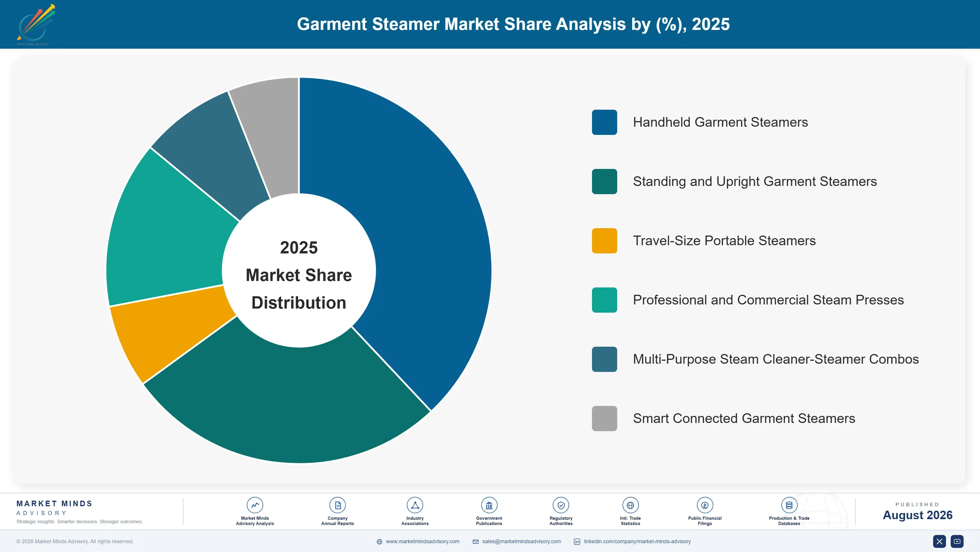The width and height of the screenshot is (980, 552).
Task: Click the envelope icon beside sales email
Action: (476, 542)
